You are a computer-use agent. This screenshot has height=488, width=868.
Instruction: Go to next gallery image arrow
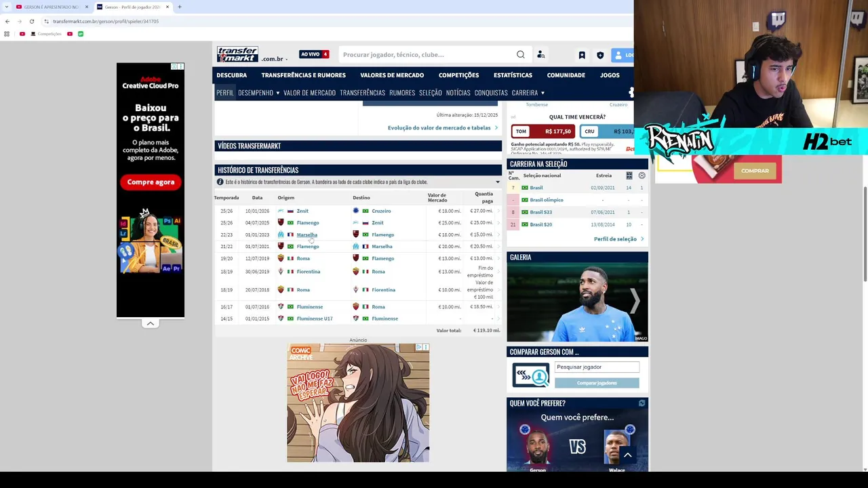click(635, 301)
